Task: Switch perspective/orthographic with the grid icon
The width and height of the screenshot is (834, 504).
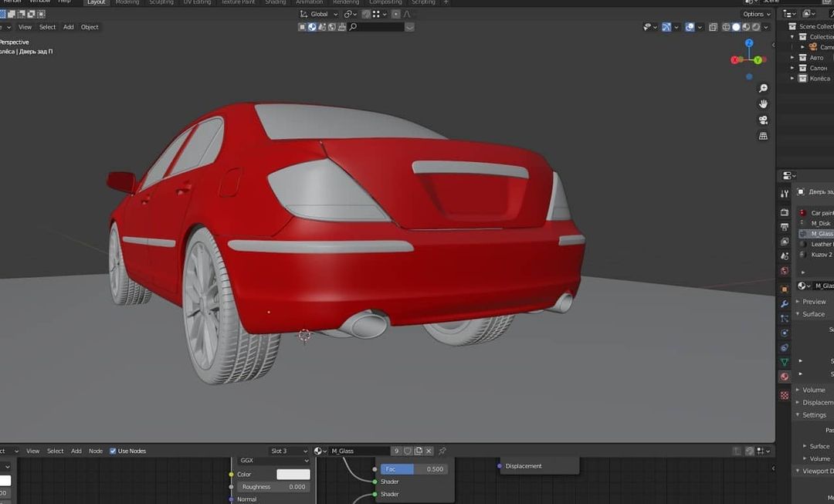Action: [763, 136]
